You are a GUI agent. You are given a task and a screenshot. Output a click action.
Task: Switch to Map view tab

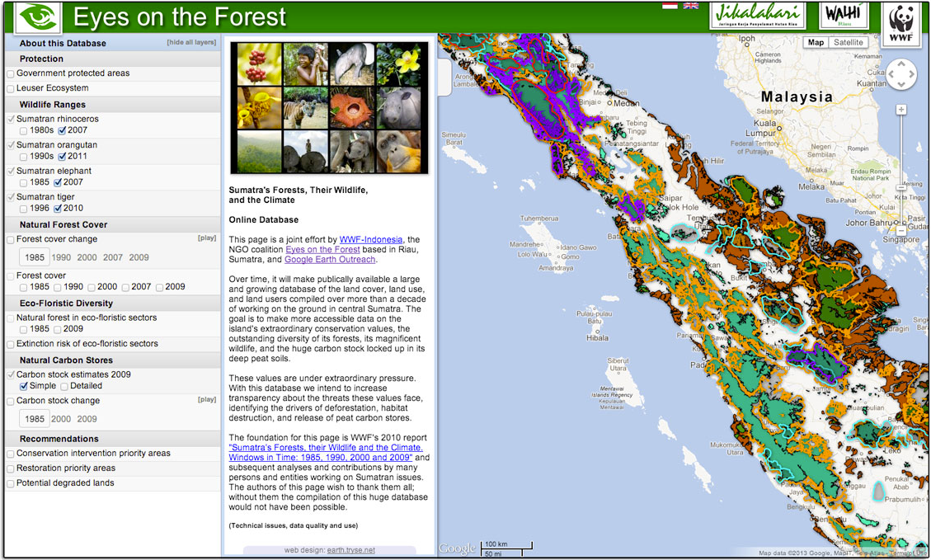pyautogui.click(x=816, y=42)
